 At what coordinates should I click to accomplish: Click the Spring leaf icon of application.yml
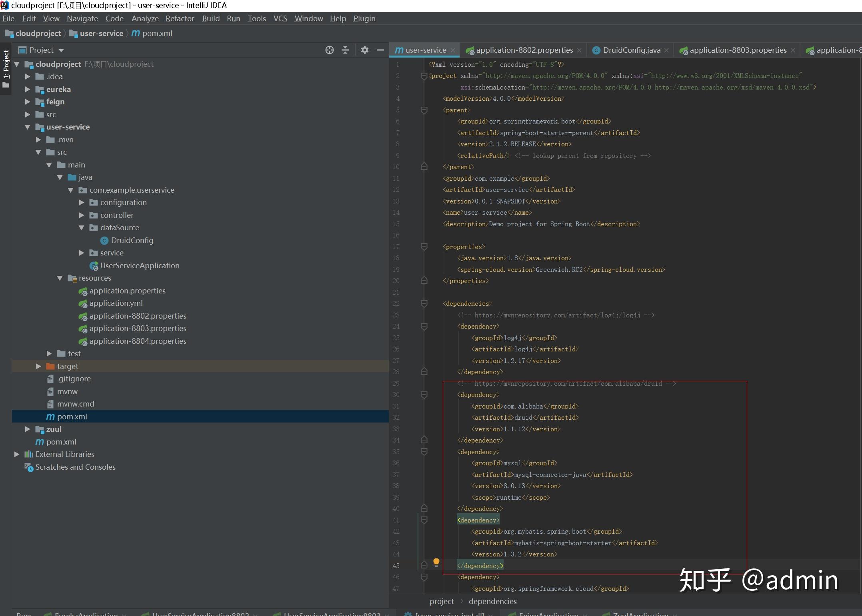tap(83, 304)
